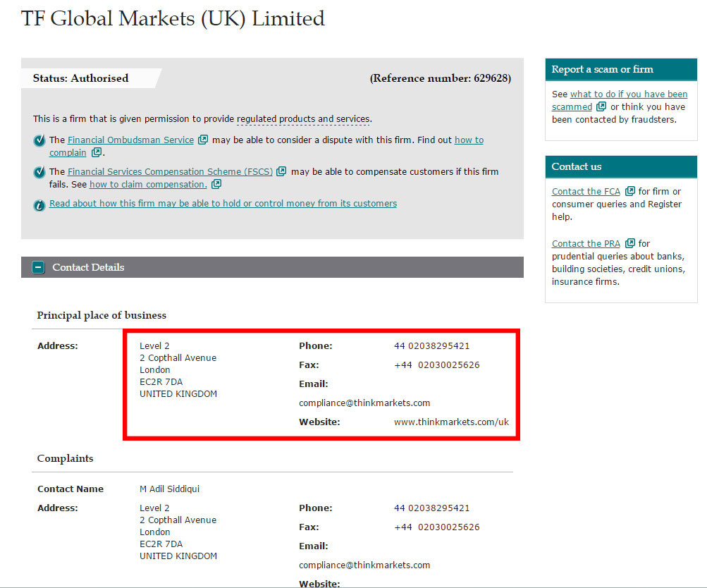
Task: Open the Contact the PRA link
Action: click(586, 244)
